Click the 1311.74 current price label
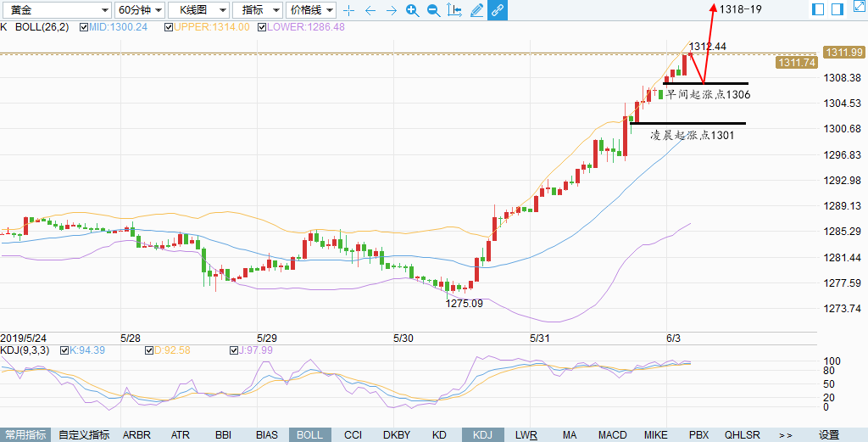The image size is (868, 442). click(796, 63)
